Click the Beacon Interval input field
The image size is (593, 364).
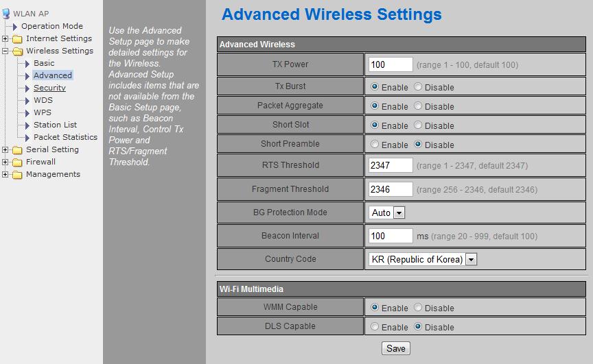click(391, 236)
